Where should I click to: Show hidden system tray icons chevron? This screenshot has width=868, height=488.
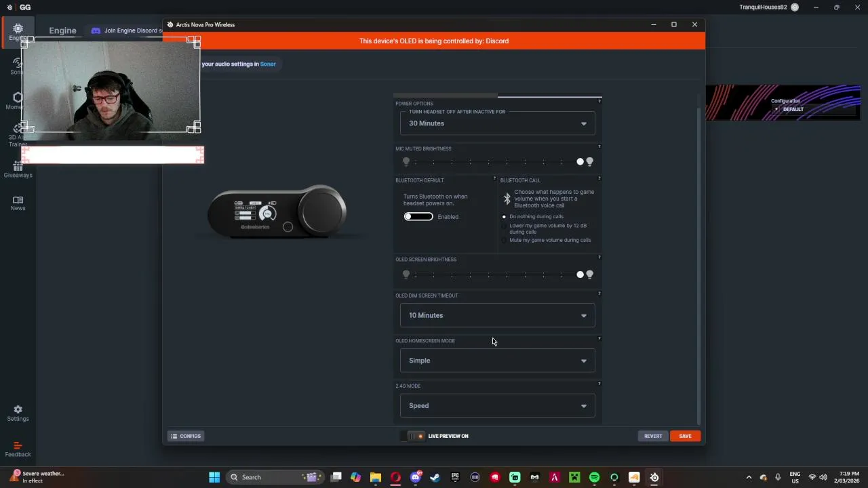coord(749,477)
